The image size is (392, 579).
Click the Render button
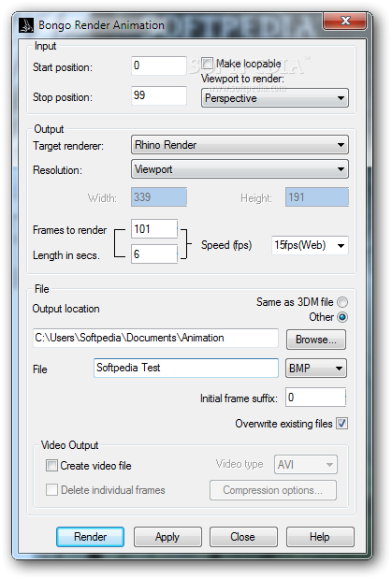[x=90, y=537]
